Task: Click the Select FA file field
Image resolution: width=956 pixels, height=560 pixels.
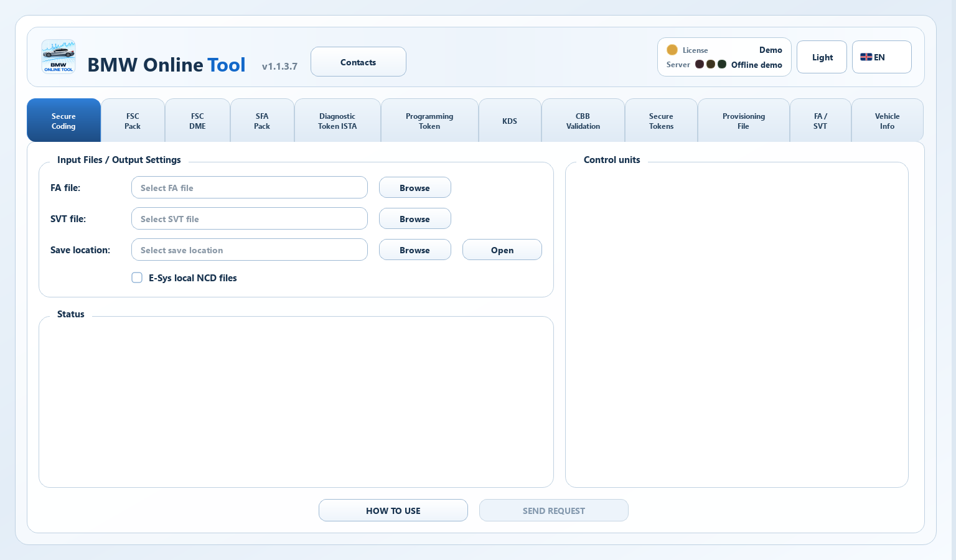Action: [x=250, y=187]
